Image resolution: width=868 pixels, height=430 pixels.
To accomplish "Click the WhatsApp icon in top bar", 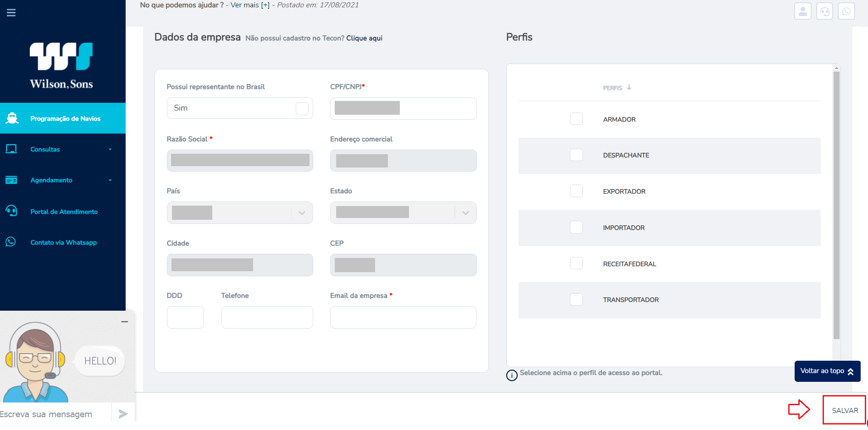I will (x=846, y=11).
